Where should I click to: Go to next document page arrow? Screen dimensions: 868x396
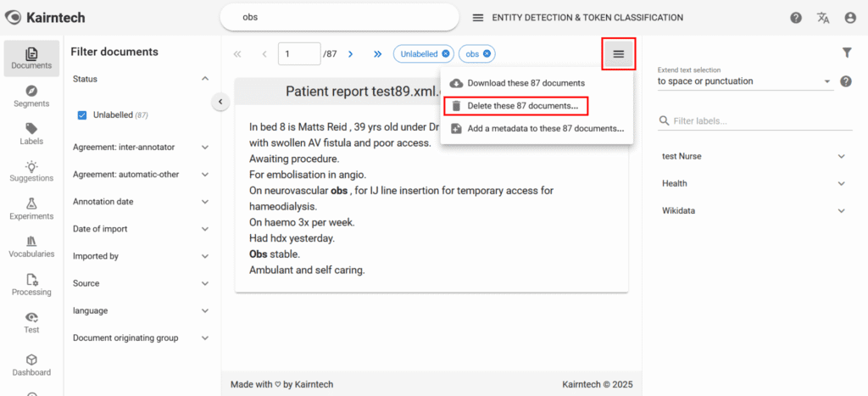pos(350,53)
